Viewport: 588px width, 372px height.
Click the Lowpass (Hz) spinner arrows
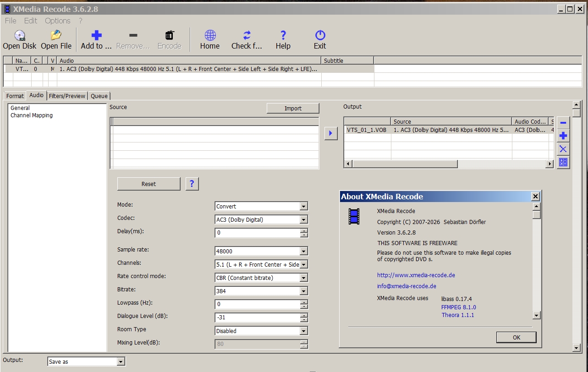point(304,304)
